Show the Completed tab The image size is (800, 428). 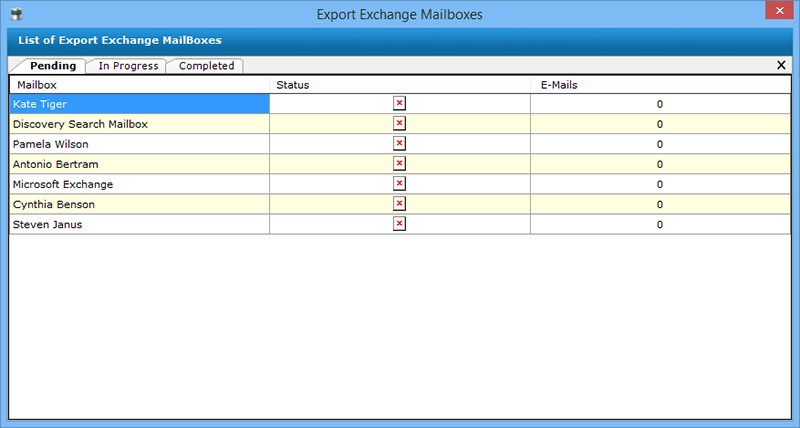tap(206, 66)
